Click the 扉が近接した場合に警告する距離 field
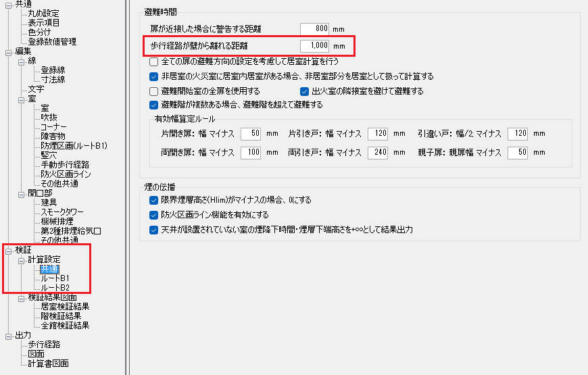Viewport: 588px width, 375px height. pos(315,29)
